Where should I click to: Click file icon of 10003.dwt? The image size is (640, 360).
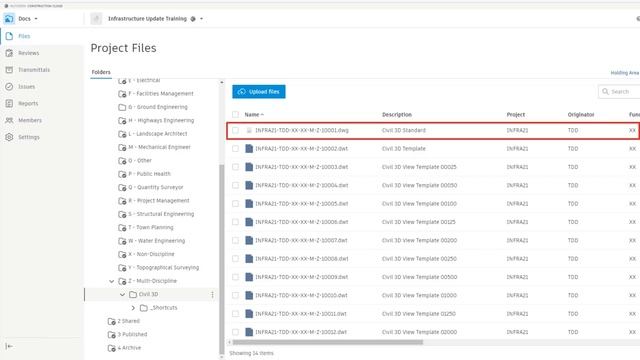(249, 167)
